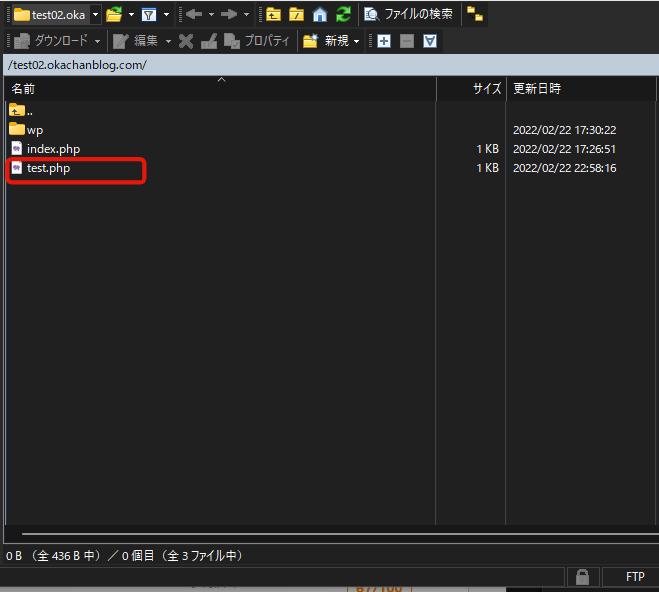The height and width of the screenshot is (592, 659).
Task: Refresh the remote directory listing
Action: coord(343,14)
